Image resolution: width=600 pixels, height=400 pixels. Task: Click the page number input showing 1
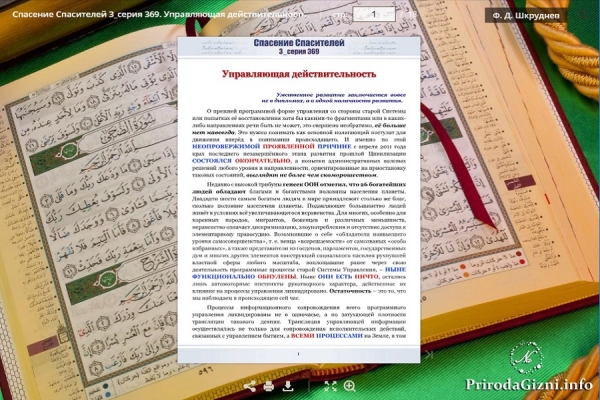pyautogui.click(x=374, y=15)
